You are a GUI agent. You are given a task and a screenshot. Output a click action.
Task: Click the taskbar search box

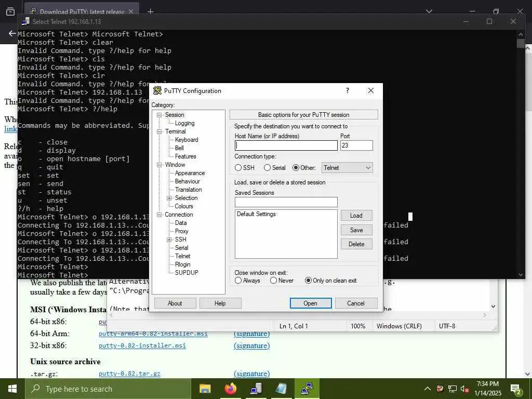108,389
